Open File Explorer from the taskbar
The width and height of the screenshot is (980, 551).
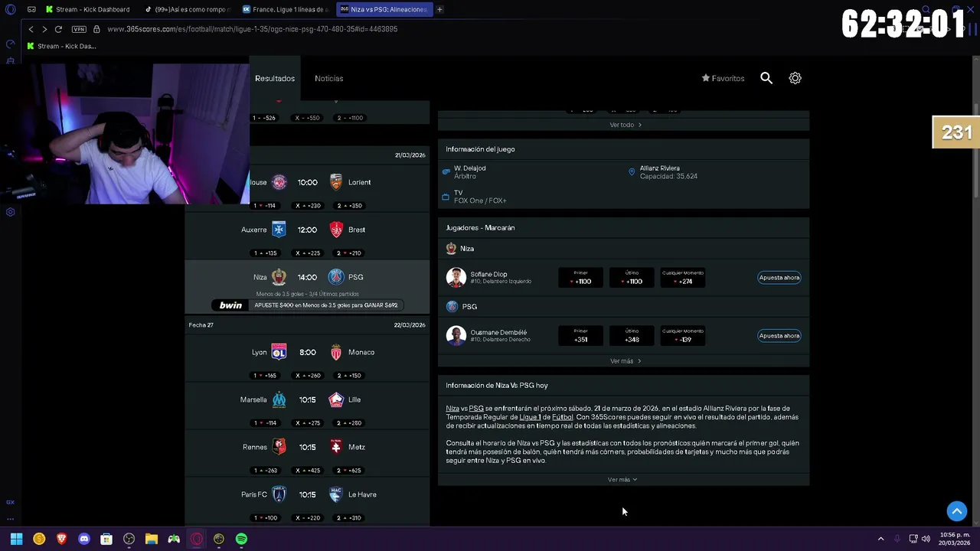[x=152, y=539]
